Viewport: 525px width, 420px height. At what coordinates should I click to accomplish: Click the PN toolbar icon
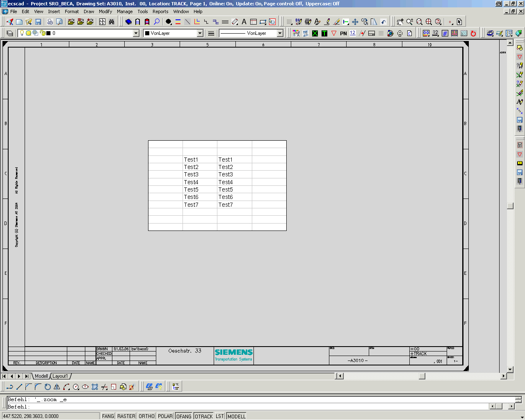coord(343,33)
